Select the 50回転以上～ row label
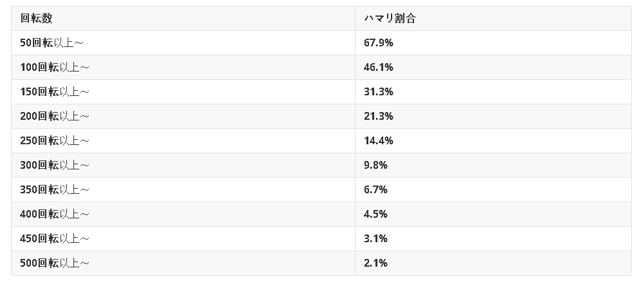644x286 pixels. 54,43
